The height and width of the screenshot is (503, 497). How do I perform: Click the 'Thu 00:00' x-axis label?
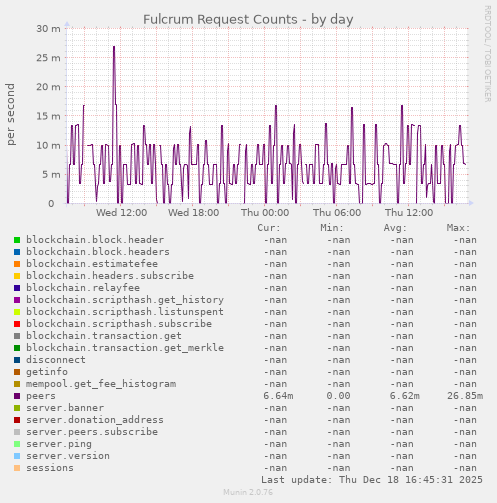265,212
